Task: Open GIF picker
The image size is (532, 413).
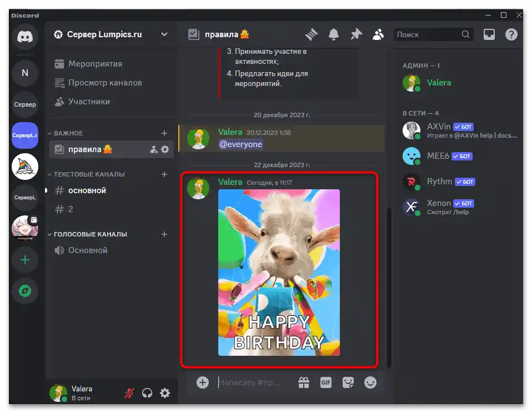Action: tap(326, 382)
